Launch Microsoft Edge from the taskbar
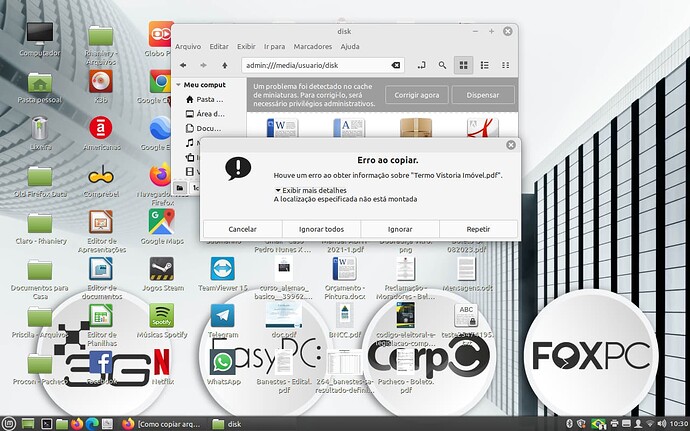This screenshot has width=690, height=431. [92, 424]
